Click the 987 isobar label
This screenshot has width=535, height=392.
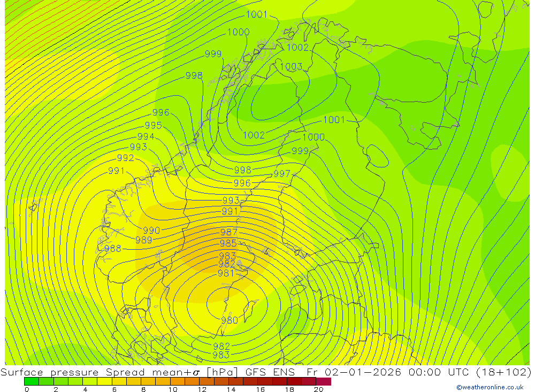(228, 232)
